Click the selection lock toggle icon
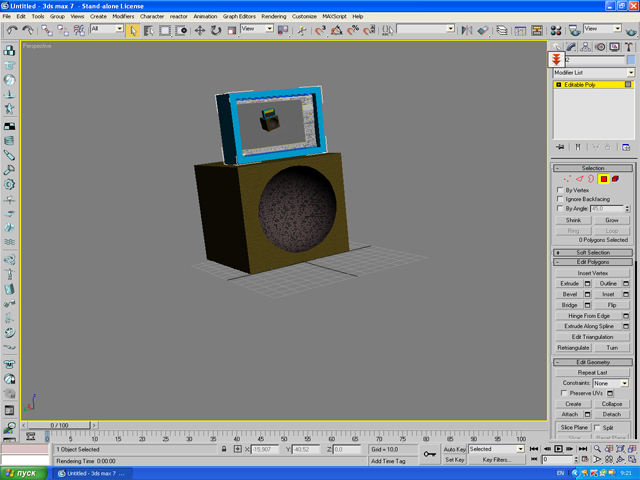640x480 pixels. point(223,450)
